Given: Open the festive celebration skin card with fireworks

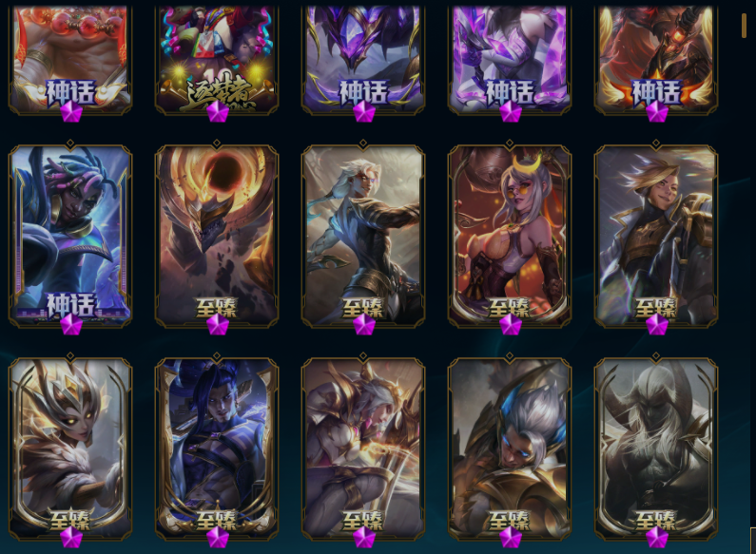Looking at the screenshot, I should pyautogui.click(x=217, y=60).
